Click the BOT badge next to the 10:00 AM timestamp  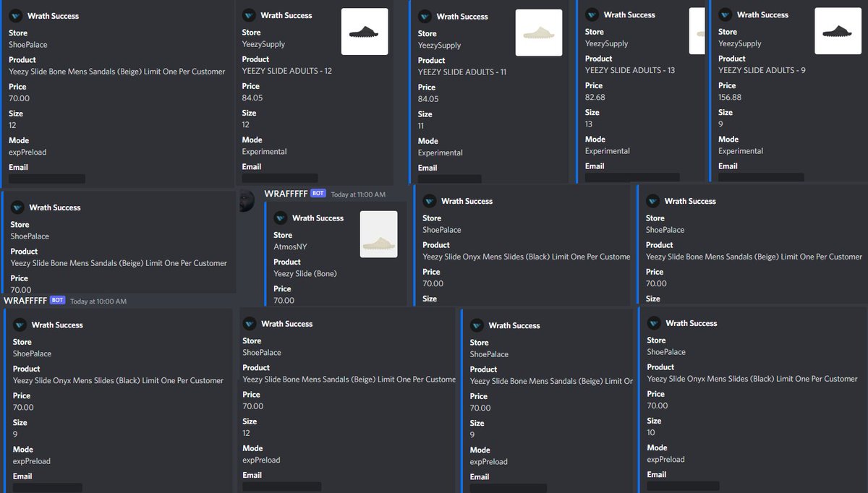point(58,300)
